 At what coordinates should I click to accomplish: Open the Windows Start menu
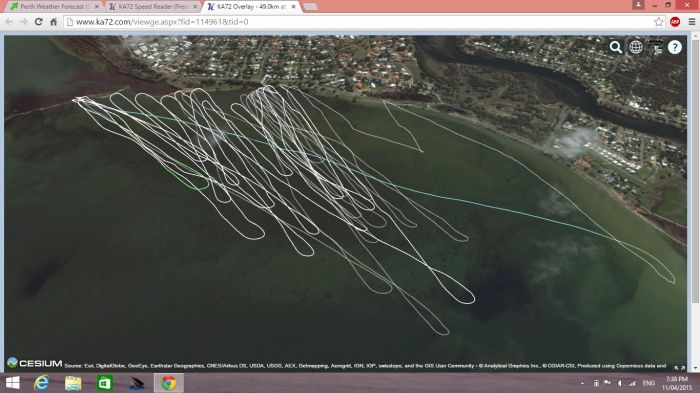[x=12, y=383]
